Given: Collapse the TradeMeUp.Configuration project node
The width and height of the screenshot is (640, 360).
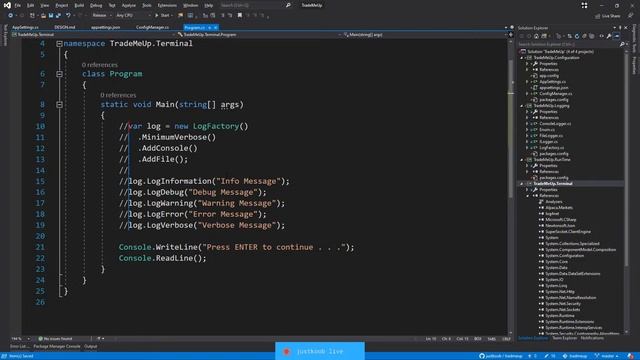Looking at the screenshot, I should point(522,58).
